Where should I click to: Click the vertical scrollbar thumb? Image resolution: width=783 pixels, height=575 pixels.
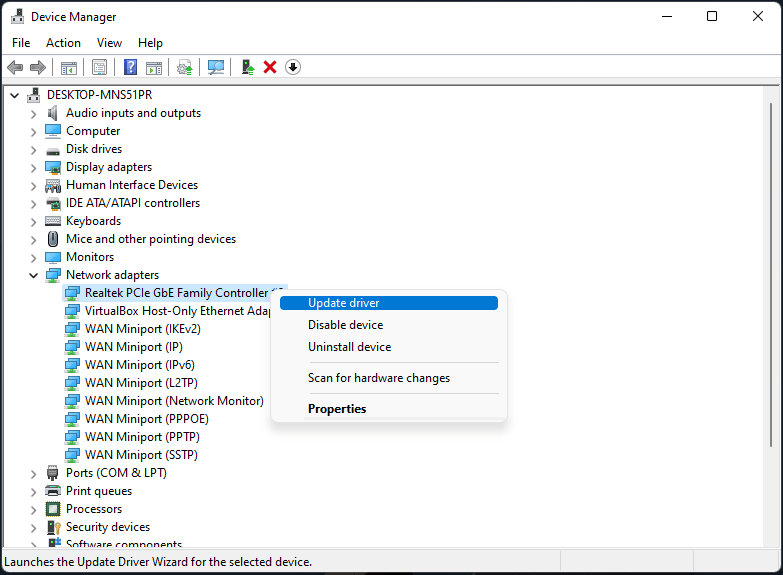coord(771,275)
